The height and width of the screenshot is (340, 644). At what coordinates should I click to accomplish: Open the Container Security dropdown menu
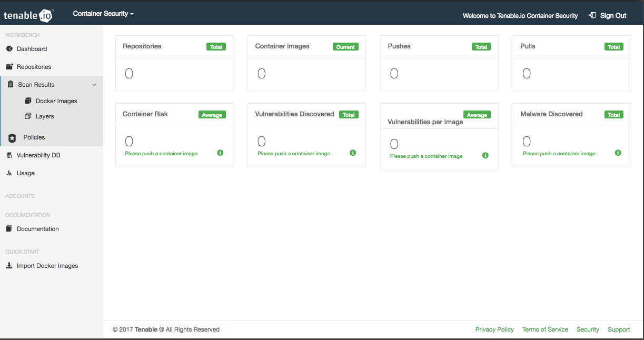click(x=103, y=14)
